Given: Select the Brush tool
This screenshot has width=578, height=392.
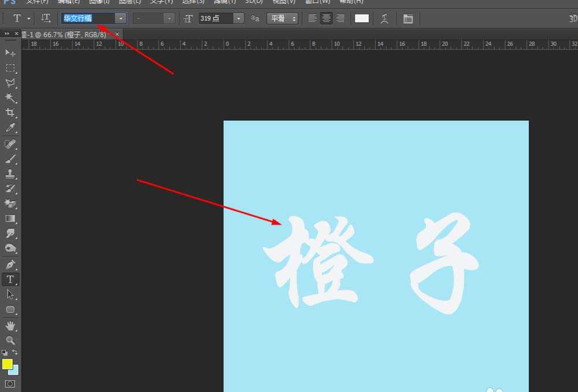Looking at the screenshot, I should tap(10, 158).
